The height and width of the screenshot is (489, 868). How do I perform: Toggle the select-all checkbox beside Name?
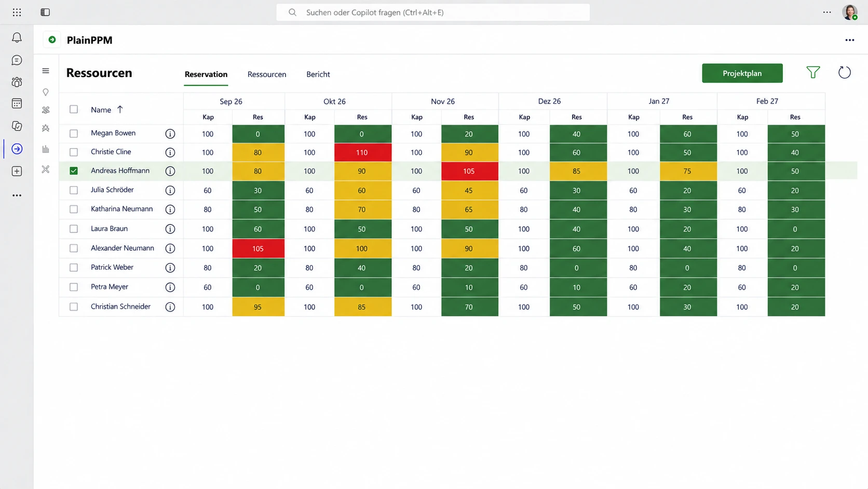click(x=74, y=109)
